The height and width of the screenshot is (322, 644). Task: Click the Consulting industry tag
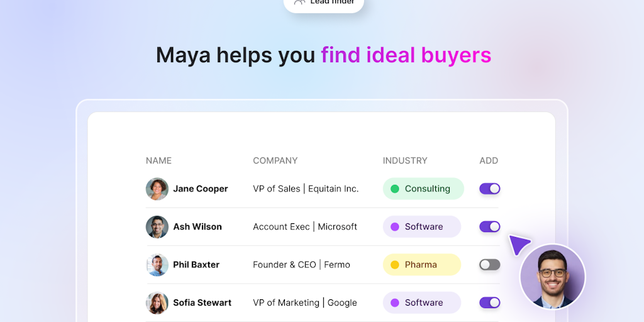[x=423, y=189]
